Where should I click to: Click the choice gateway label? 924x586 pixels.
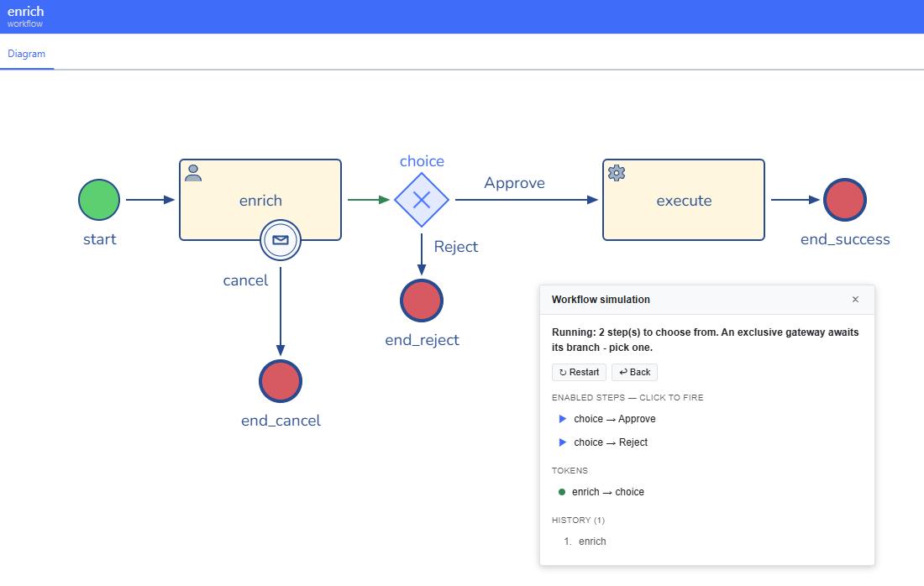(x=422, y=161)
